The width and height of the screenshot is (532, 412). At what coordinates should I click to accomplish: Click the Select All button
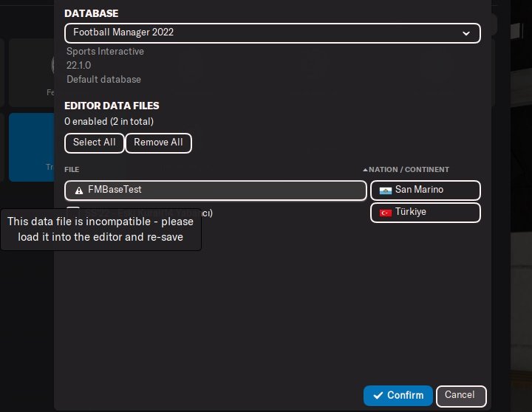(x=95, y=143)
